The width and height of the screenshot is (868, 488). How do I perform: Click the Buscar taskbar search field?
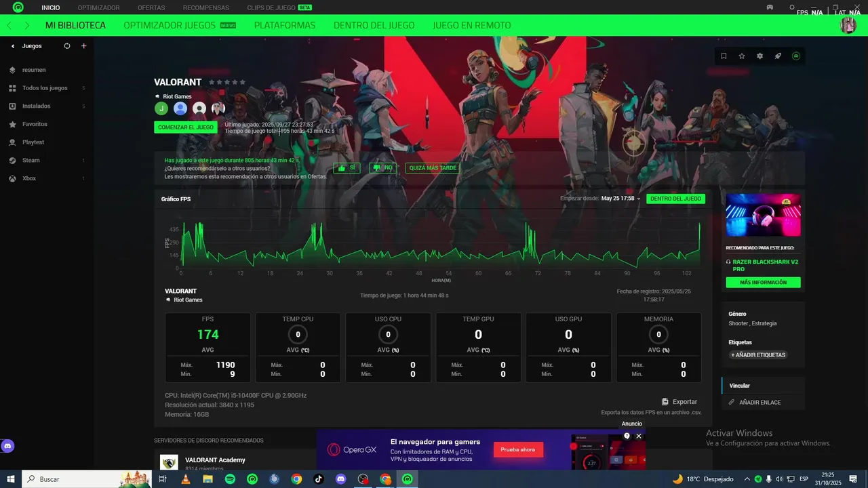[87, 479]
